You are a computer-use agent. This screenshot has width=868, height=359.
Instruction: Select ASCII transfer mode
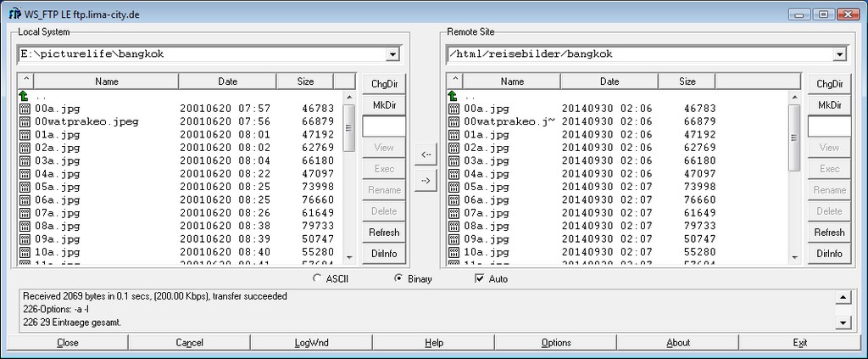point(317,278)
